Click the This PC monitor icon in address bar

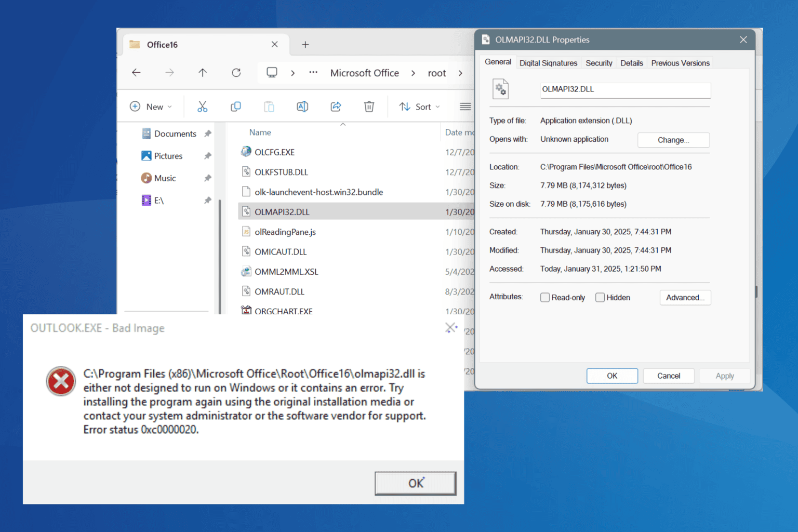pos(272,73)
